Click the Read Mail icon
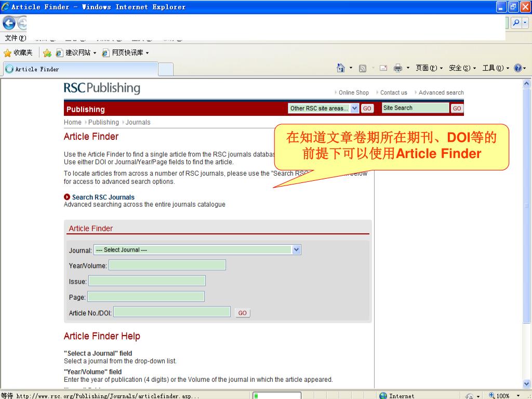The image size is (532, 399). (x=383, y=68)
